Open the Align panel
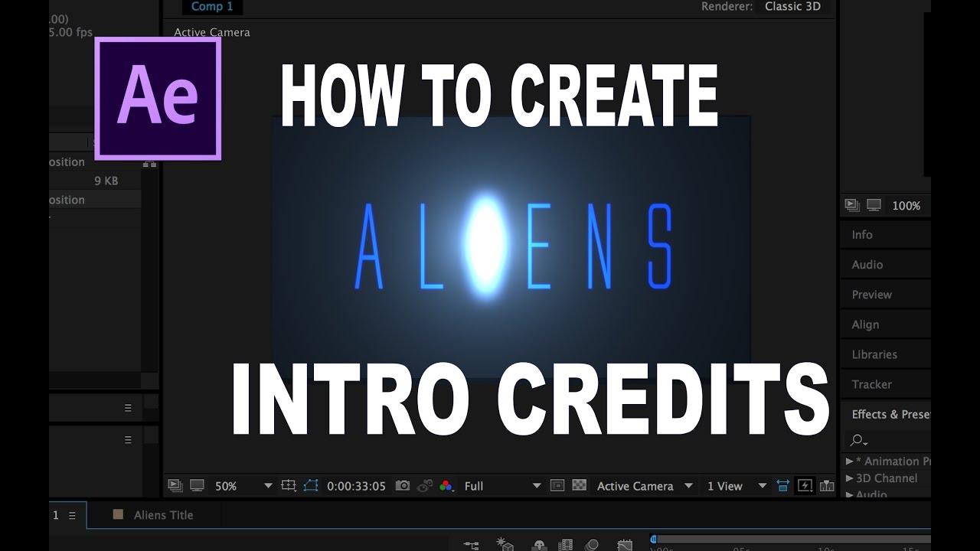Image resolution: width=980 pixels, height=551 pixels. coord(865,324)
